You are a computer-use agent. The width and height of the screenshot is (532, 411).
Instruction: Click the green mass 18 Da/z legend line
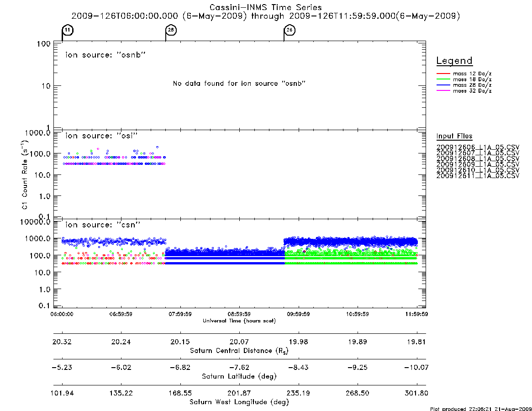pyautogui.click(x=443, y=79)
